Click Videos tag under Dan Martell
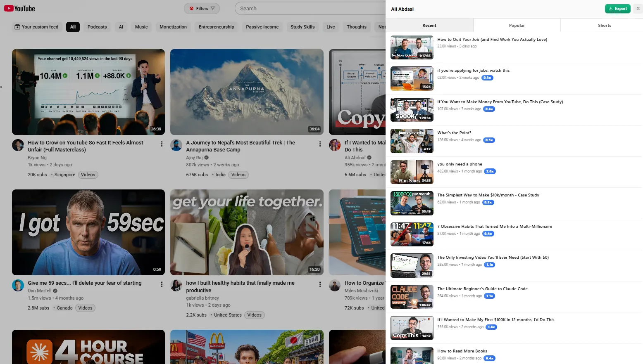 point(86,308)
